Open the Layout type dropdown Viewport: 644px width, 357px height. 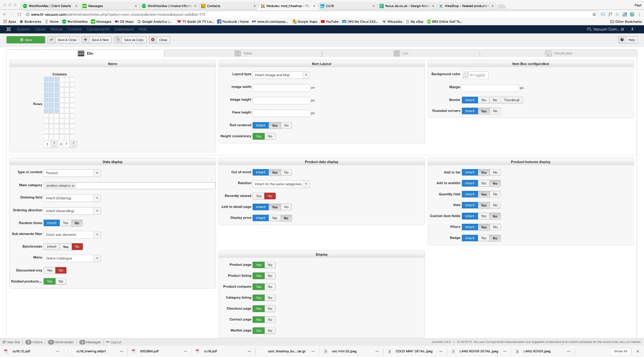coord(306,75)
